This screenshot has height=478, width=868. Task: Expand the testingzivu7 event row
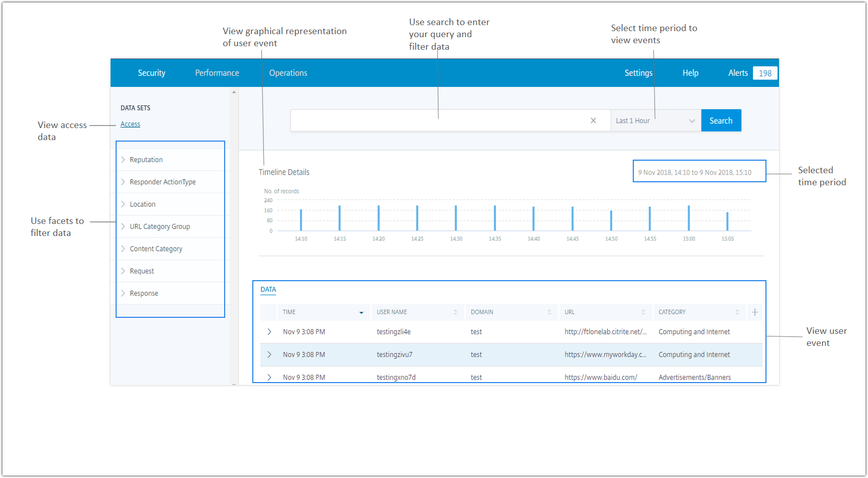(x=269, y=354)
